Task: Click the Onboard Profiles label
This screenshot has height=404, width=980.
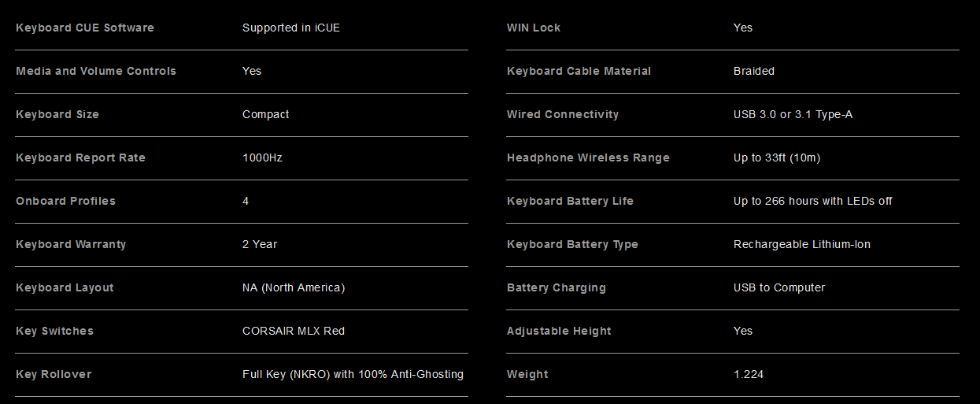Action: [65, 201]
